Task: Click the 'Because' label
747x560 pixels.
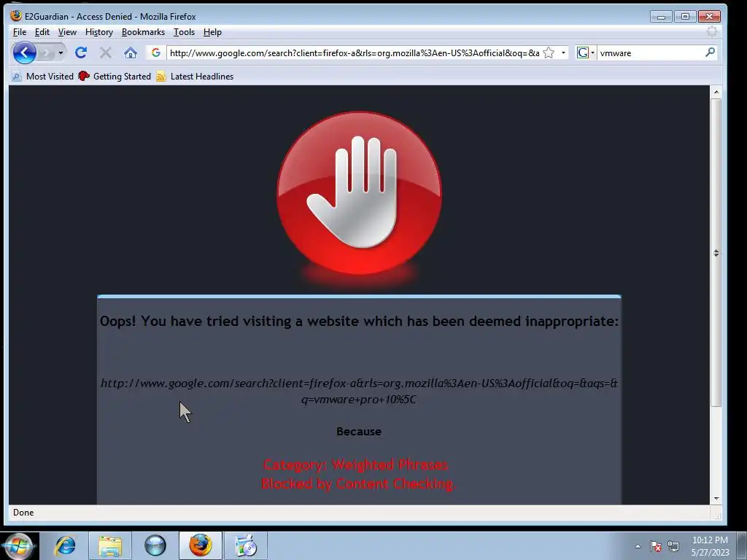Action: coord(359,432)
